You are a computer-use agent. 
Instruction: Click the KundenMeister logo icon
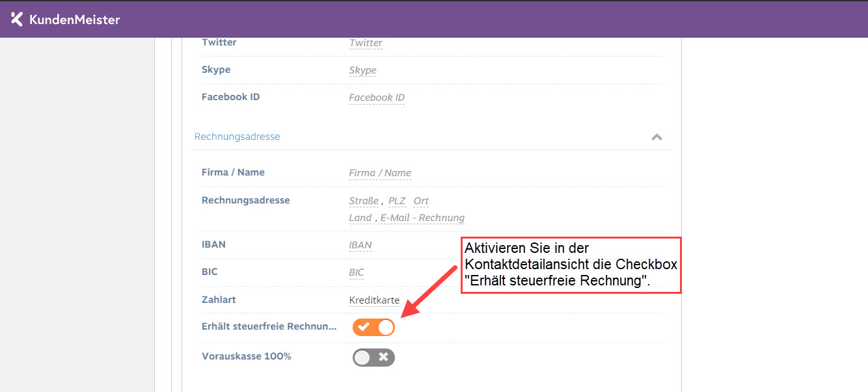click(17, 20)
